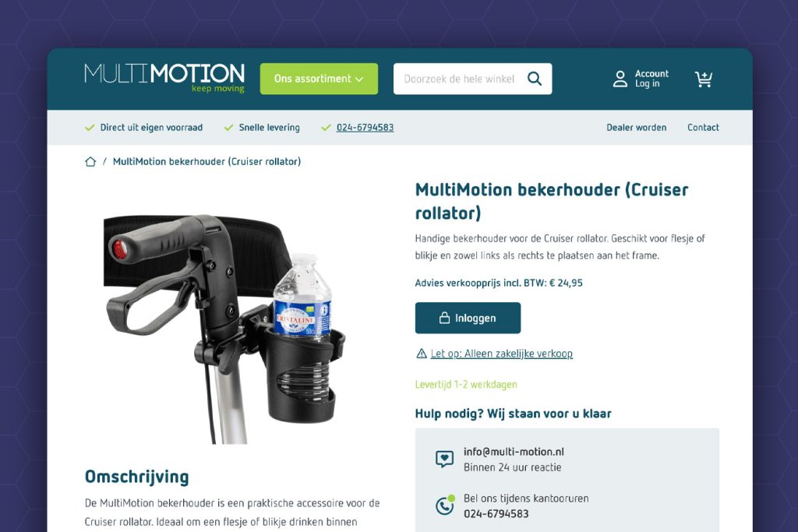The height and width of the screenshot is (532, 798).
Task: Click the email chat bubble icon
Action: click(x=444, y=459)
